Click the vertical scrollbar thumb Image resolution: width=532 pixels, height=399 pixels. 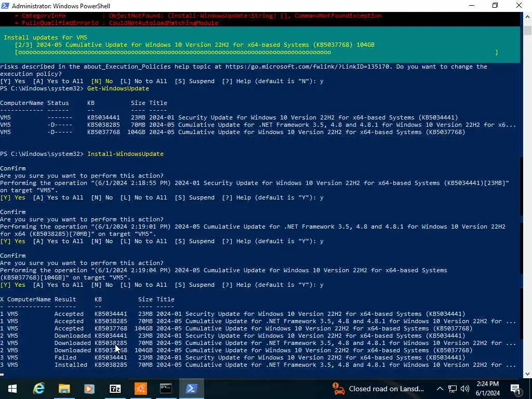pos(527,30)
